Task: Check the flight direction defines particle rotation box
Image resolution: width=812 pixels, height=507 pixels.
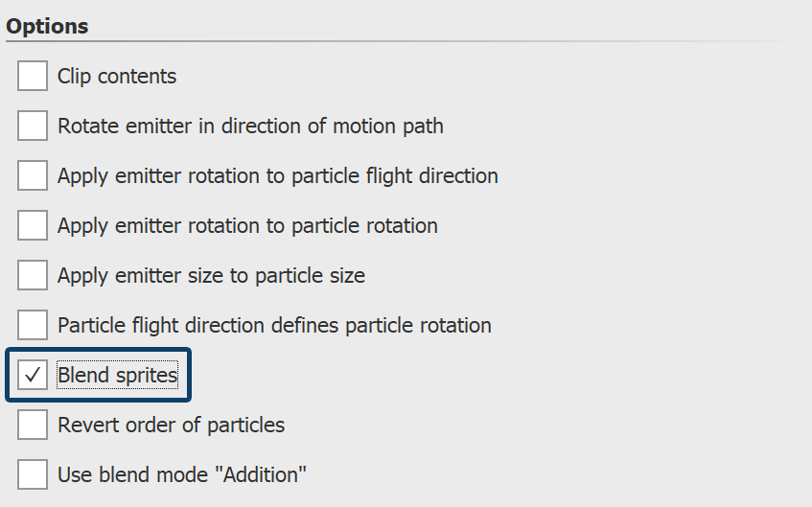Action: pos(33,325)
